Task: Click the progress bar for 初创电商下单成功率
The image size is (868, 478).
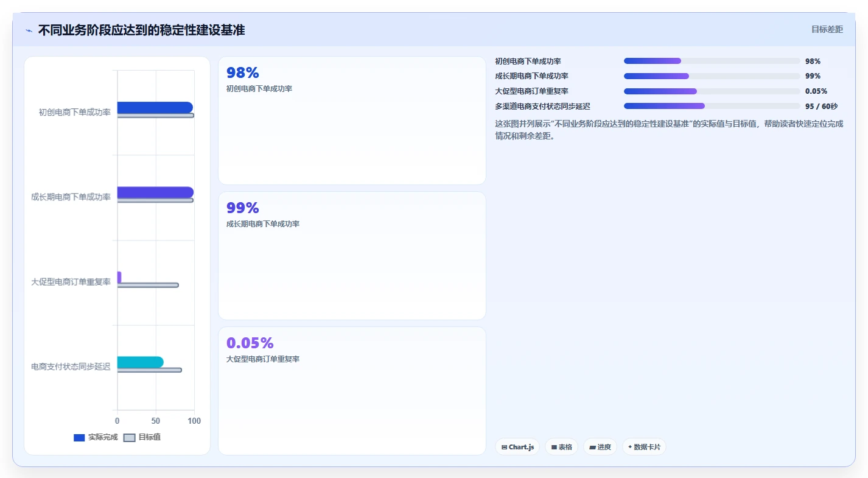Action: [x=712, y=61]
